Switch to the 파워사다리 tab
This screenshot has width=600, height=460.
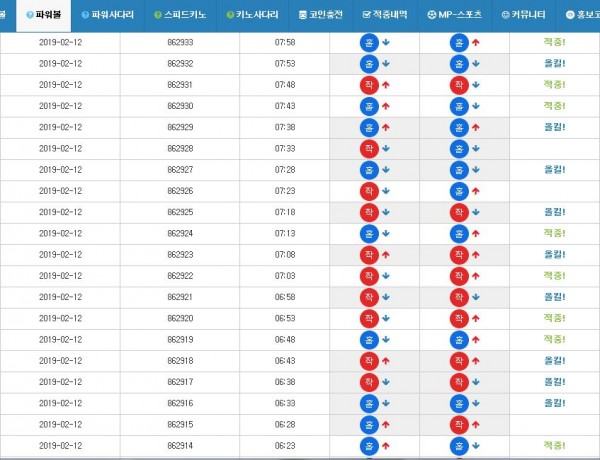point(106,15)
